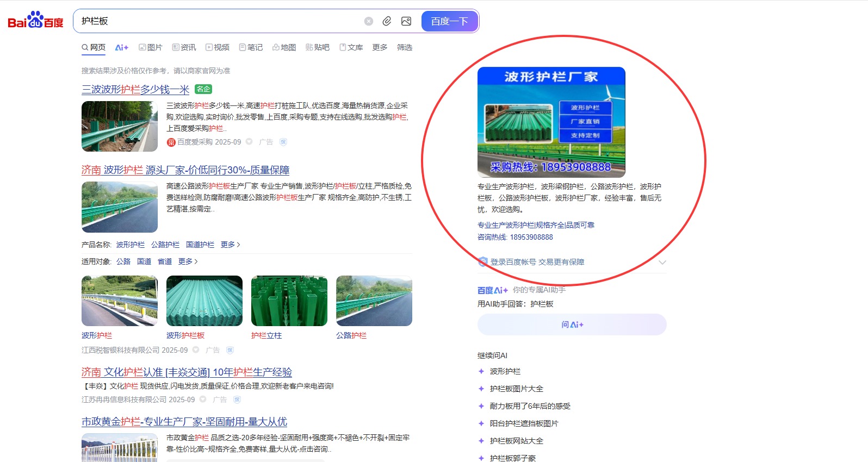Image resolution: width=868 pixels, height=462 pixels.
Task: Open image search camera icon
Action: (x=406, y=21)
